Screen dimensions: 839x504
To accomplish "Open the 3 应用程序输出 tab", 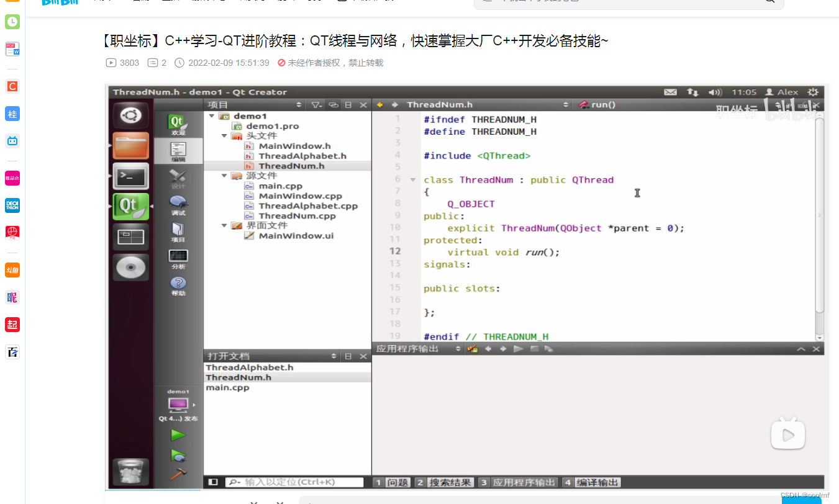I will click(517, 482).
